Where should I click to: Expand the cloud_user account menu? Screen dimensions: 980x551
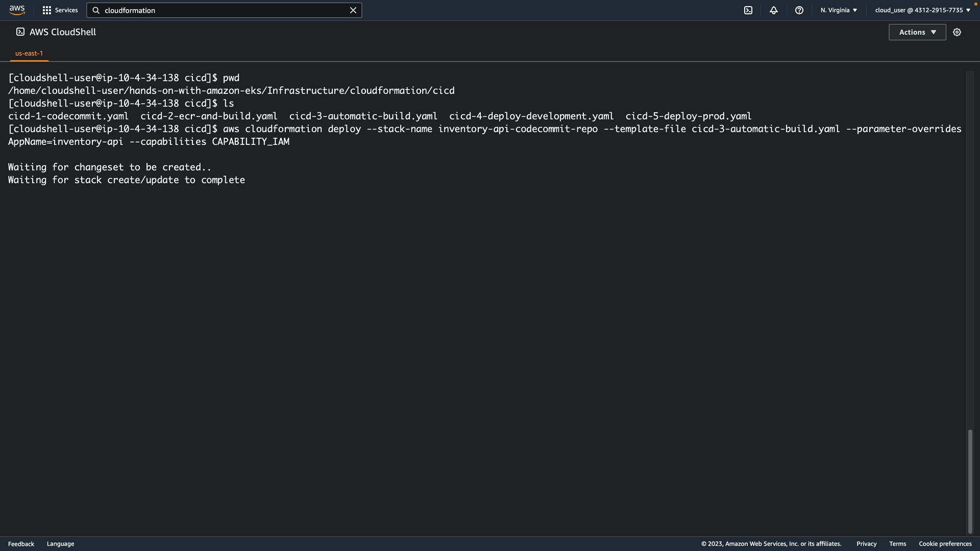pos(922,10)
